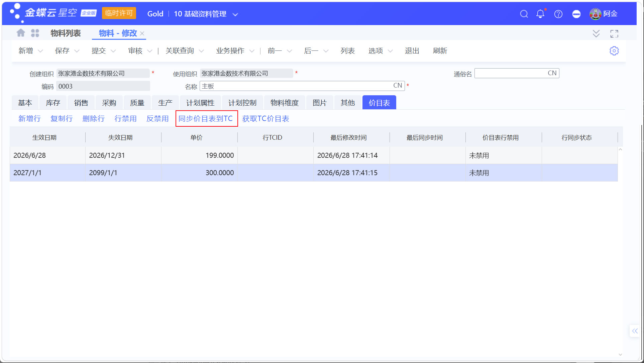
Task: Click the 退出 toolbar button
Action: [412, 51]
